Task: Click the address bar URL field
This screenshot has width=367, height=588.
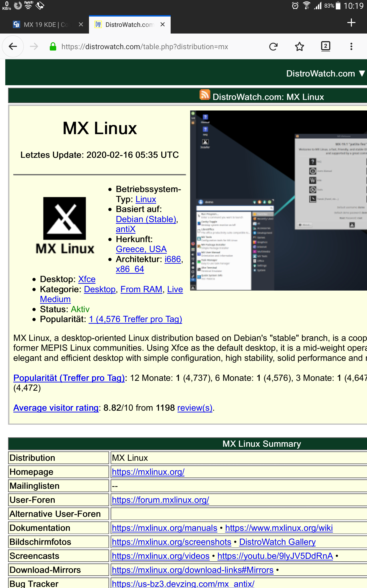Action: (146, 46)
